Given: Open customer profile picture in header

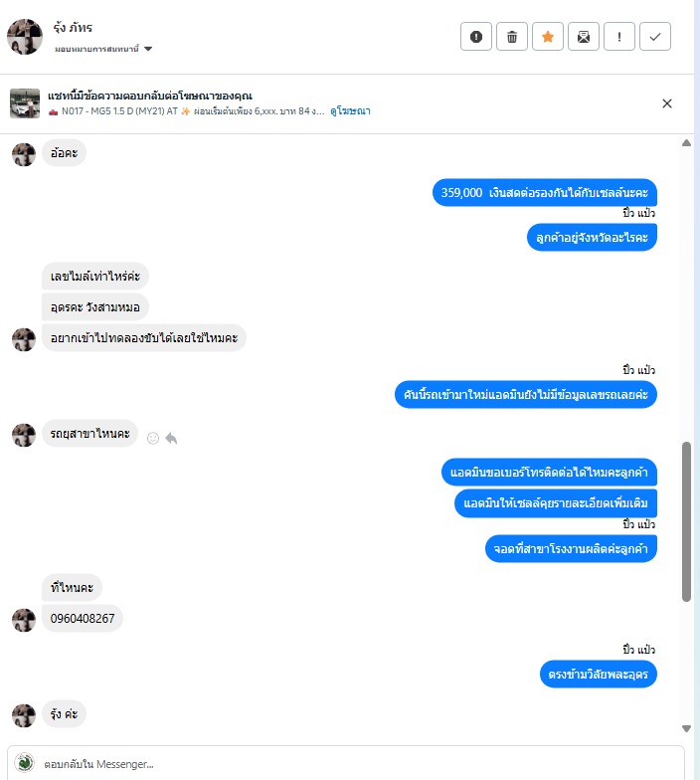Looking at the screenshot, I should click(25, 36).
